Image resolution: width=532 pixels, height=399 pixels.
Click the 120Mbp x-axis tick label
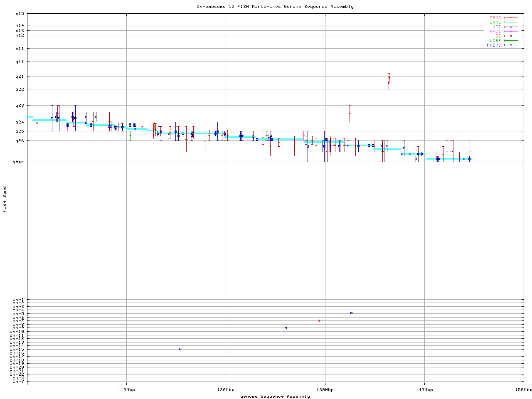click(226, 390)
